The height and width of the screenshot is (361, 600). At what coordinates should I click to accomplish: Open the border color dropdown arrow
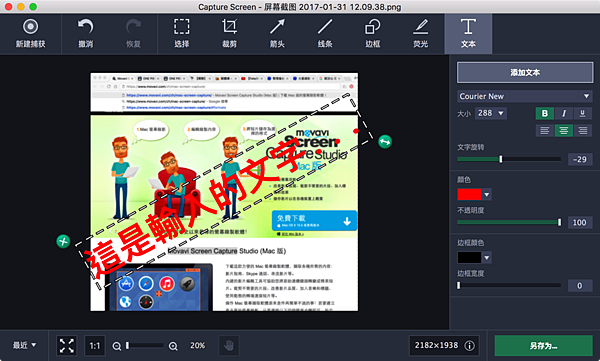[487, 258]
